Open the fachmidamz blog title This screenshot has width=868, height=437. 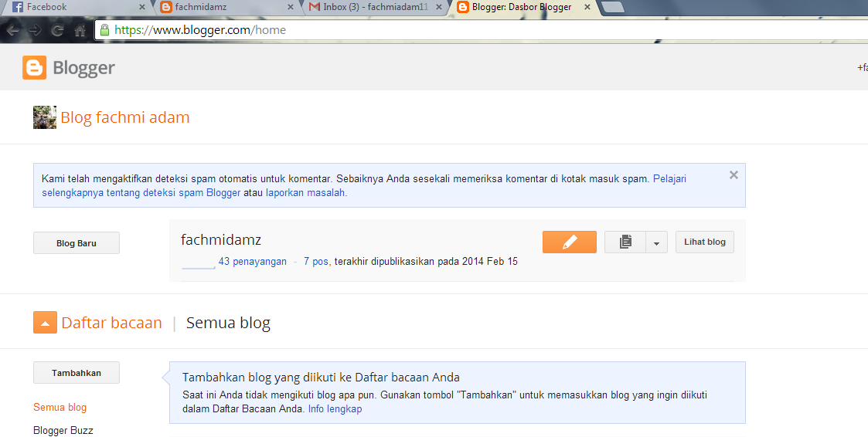coord(221,240)
